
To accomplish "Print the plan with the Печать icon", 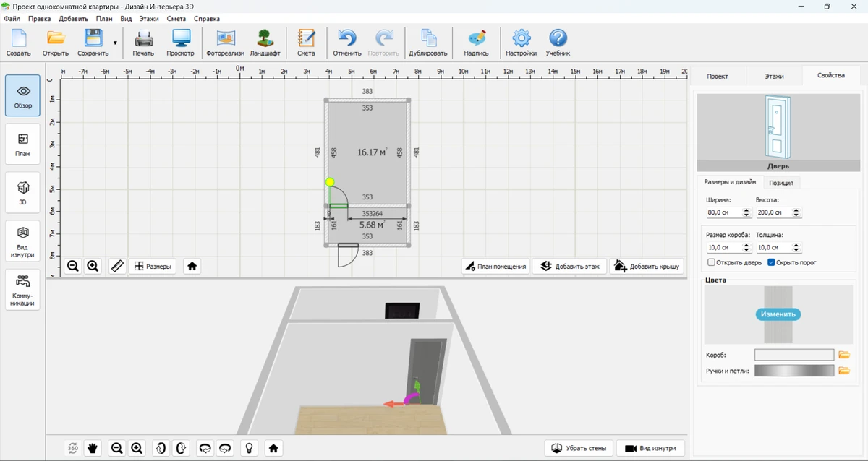I will [143, 43].
